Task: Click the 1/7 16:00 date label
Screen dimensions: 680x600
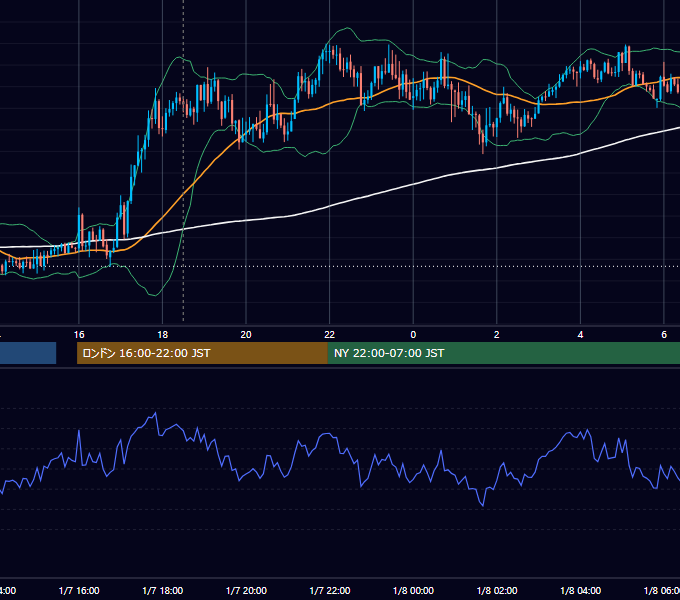Action: click(x=79, y=591)
